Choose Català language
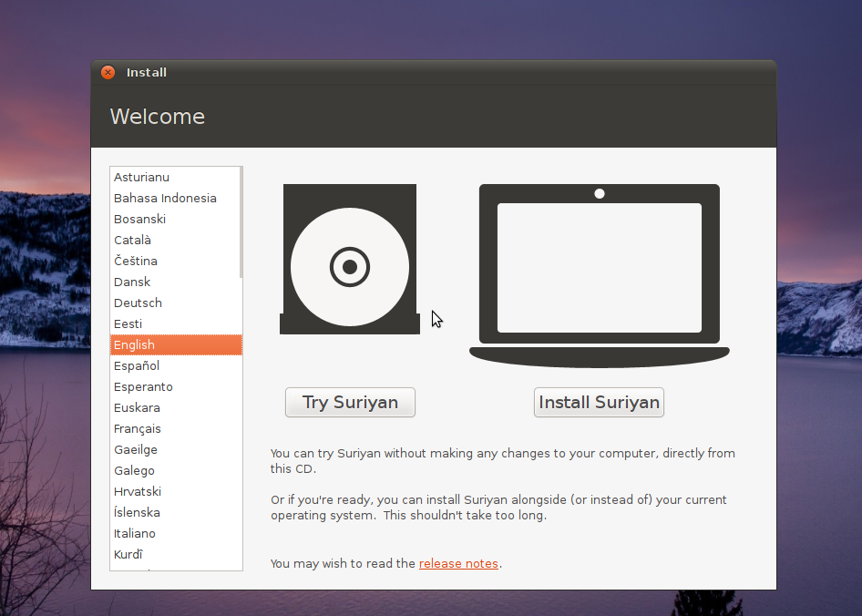The width and height of the screenshot is (862, 616). pos(176,240)
